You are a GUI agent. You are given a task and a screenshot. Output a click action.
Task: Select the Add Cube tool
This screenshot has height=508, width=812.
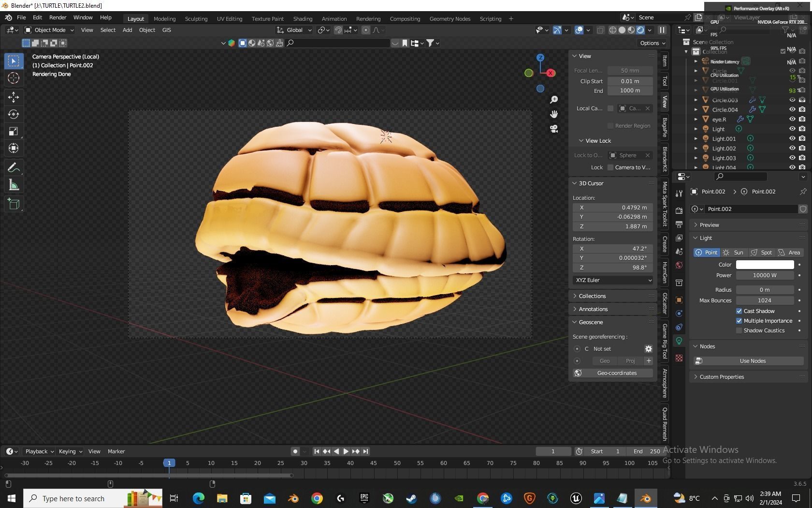(x=14, y=204)
